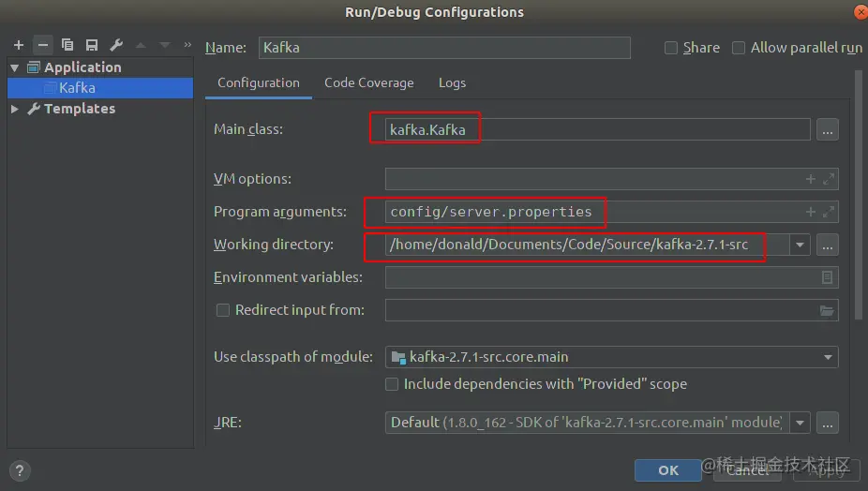Enable Allow parallel run checkbox

tap(739, 48)
